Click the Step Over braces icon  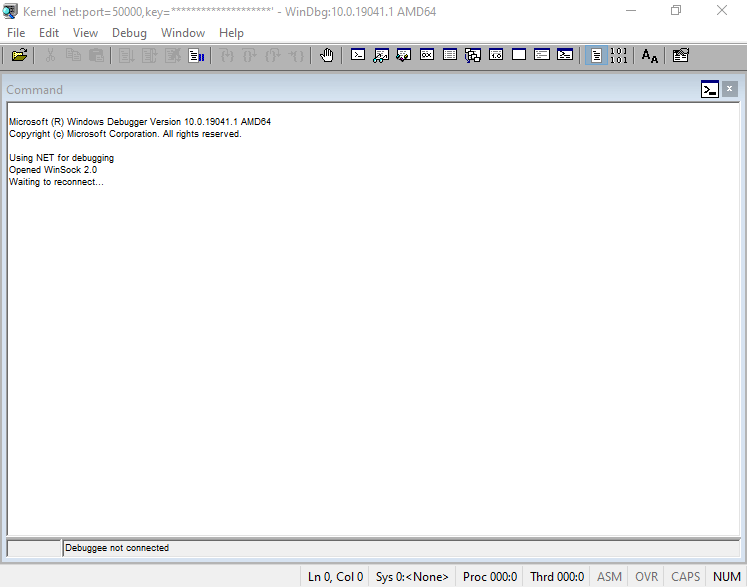coord(250,55)
